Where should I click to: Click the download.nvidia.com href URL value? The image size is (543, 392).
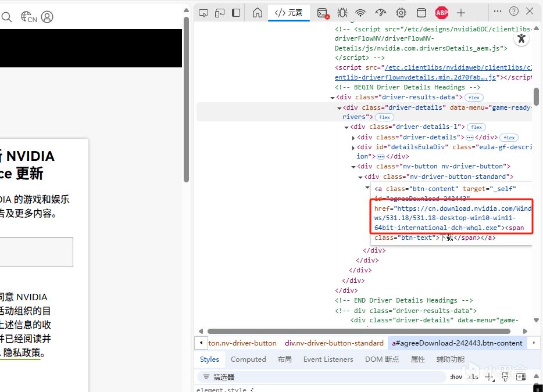pyautogui.click(x=453, y=218)
